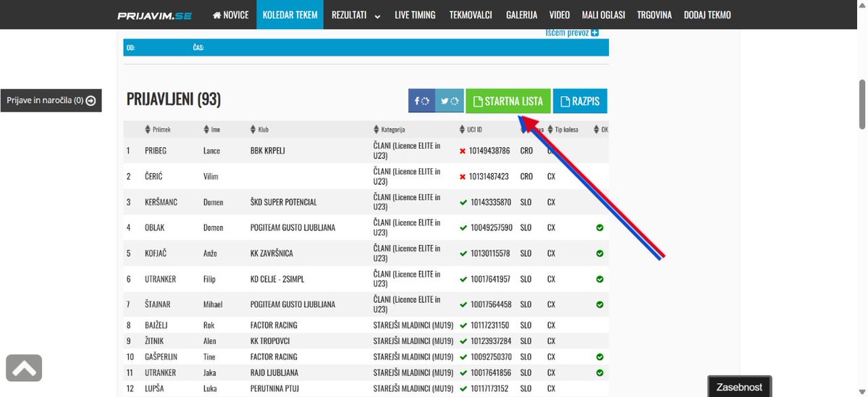Click green check beside UCI 10049257590
The width and height of the screenshot is (868, 397).
[x=463, y=227]
